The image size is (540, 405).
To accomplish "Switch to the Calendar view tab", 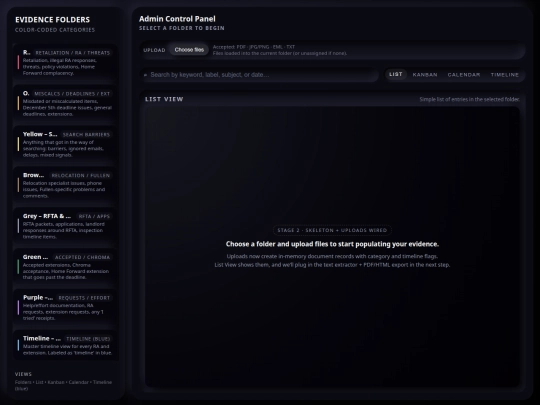I will tap(464, 75).
